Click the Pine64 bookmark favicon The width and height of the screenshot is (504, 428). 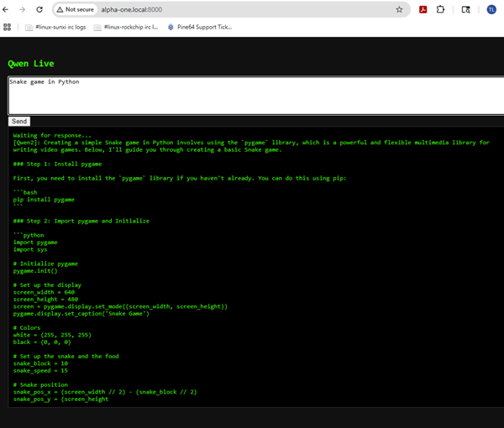[x=171, y=28]
